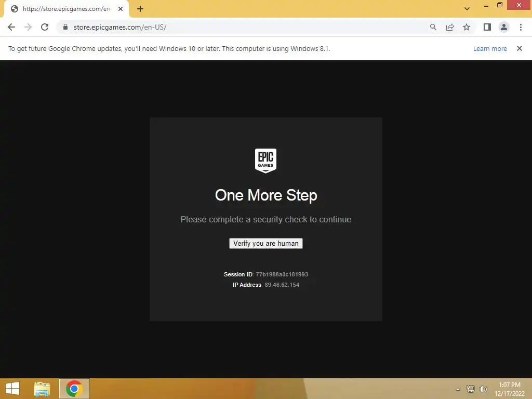Screen dimensions: 532x399
Task: Open the Windows Start menu
Action: click(x=12, y=389)
